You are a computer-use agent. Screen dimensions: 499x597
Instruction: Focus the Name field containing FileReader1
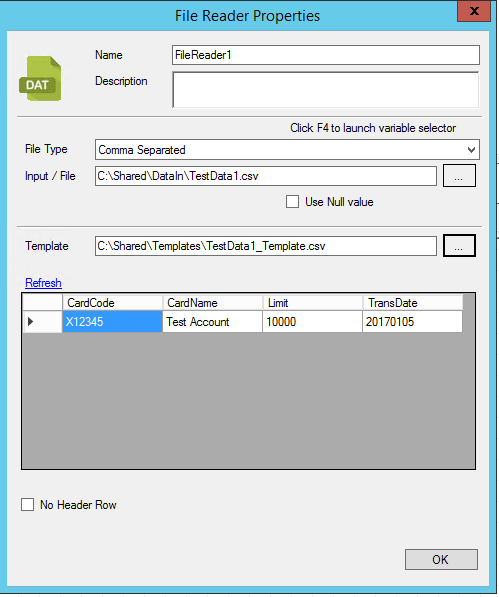click(x=325, y=55)
